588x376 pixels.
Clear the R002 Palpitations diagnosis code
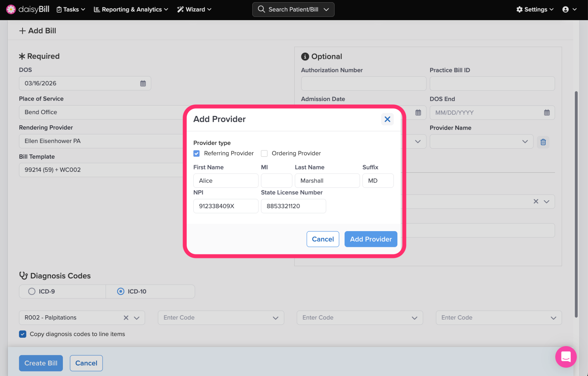coord(126,318)
